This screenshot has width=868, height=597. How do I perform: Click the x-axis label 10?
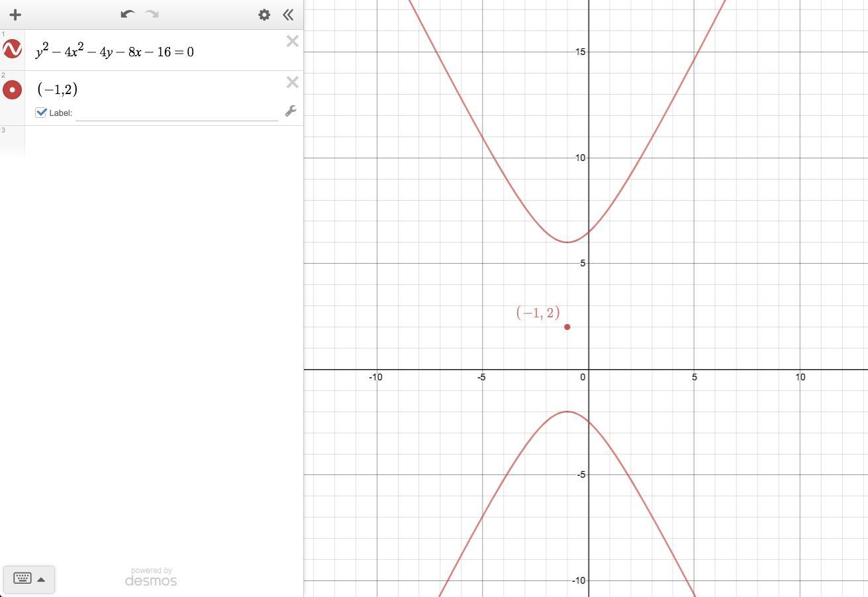tap(800, 377)
